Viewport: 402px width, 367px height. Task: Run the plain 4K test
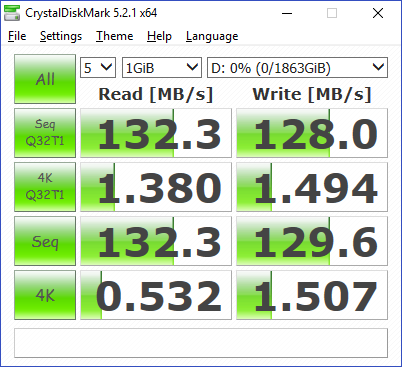pos(45,295)
